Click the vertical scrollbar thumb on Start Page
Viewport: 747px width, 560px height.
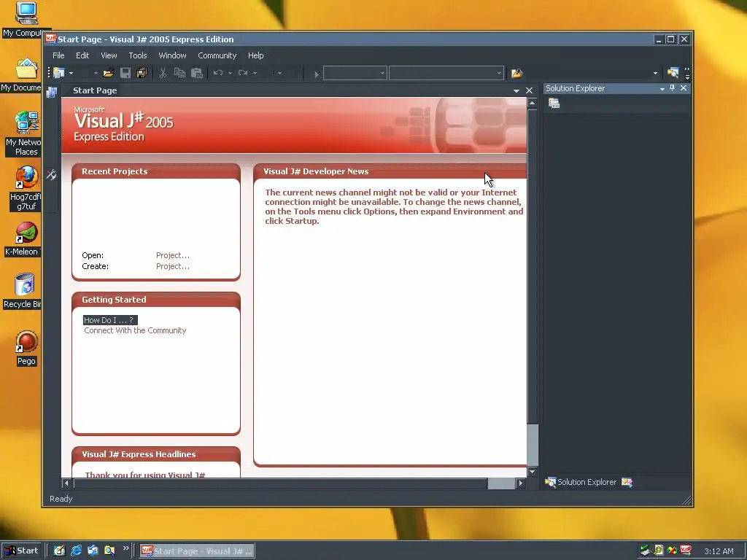click(532, 444)
